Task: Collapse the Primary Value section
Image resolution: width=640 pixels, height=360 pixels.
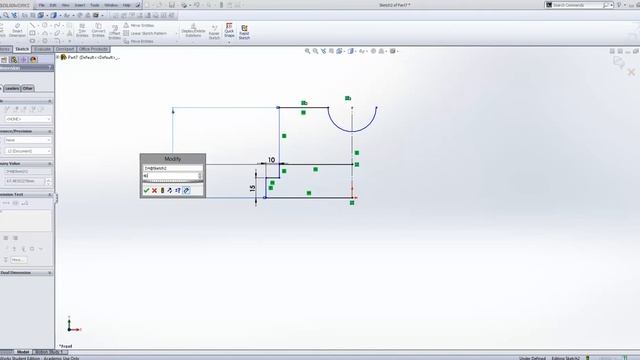Action: [x=50, y=164]
